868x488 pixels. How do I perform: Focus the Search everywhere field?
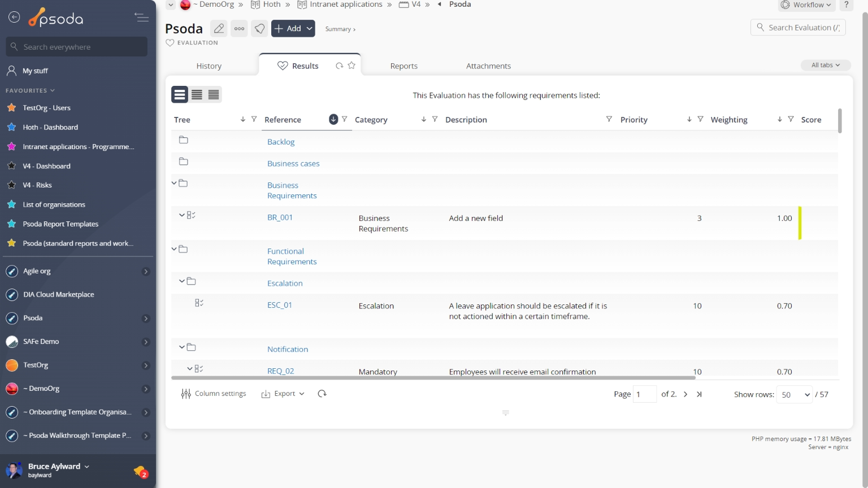tap(77, 47)
